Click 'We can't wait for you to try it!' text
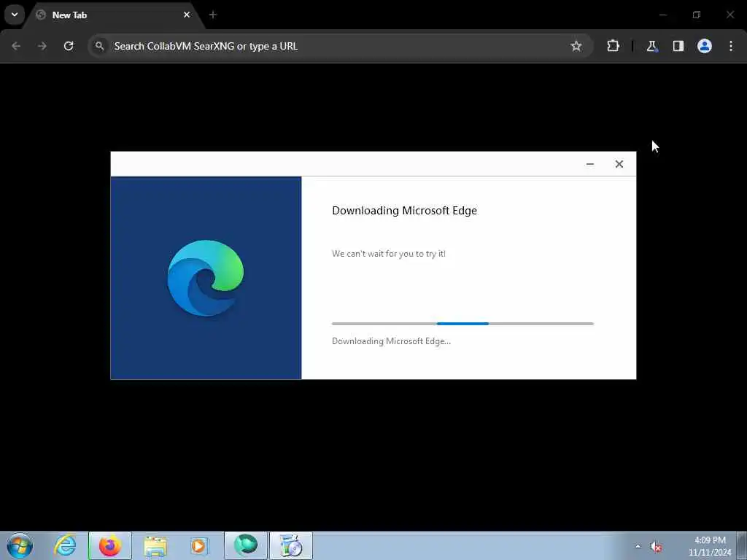Viewport: 747px width, 560px height. pos(389,254)
